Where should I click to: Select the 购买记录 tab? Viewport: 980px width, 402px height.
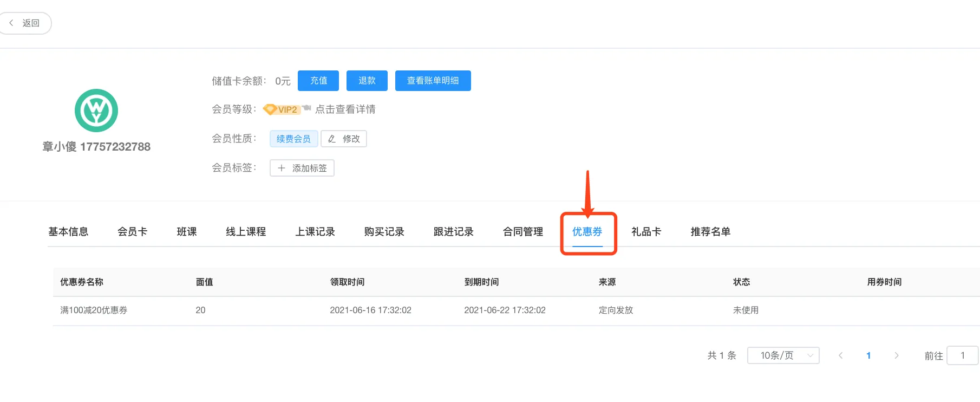384,232
